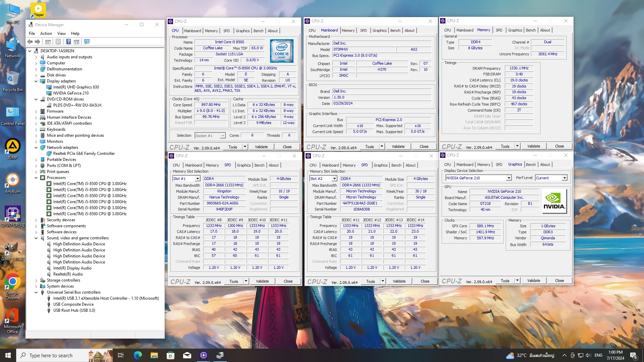
Task: Launch Google Chrome desktop icon
Action: [x=13, y=287]
